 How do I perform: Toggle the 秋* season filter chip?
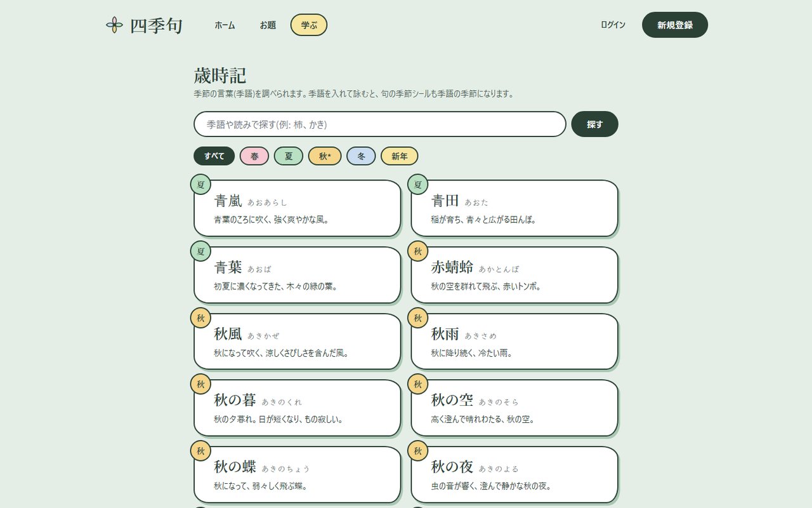(325, 156)
